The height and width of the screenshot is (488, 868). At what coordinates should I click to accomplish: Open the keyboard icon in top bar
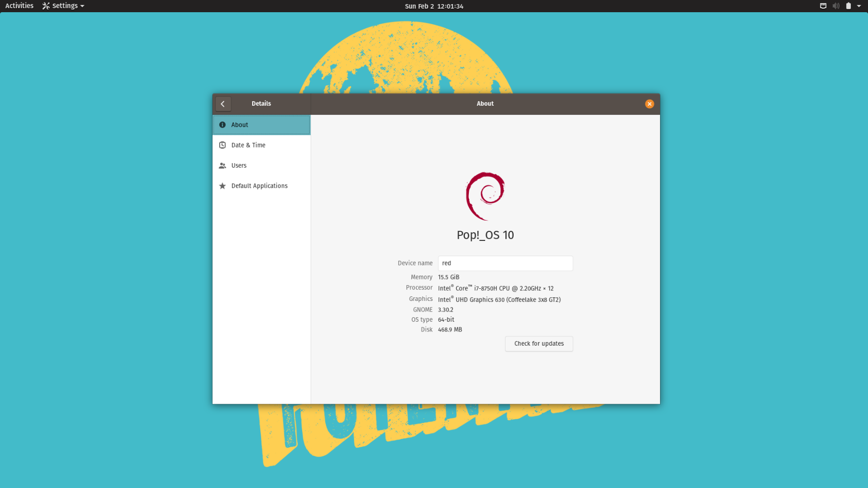tap(823, 6)
